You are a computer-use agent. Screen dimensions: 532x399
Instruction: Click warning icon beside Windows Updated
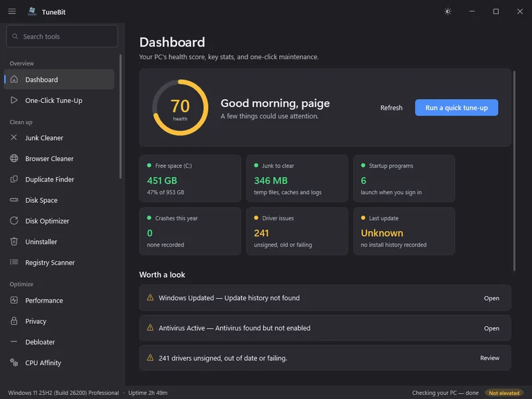click(150, 297)
